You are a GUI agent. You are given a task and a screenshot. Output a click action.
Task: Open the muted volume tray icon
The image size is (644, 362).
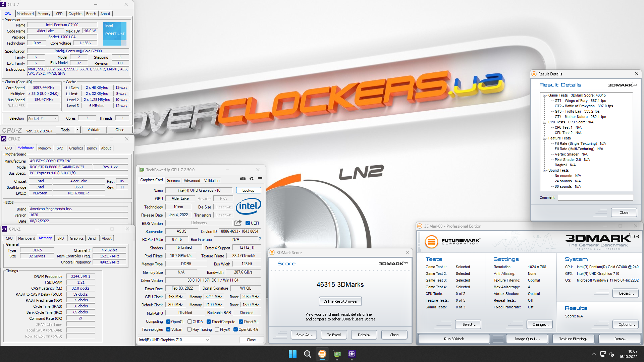point(611,354)
